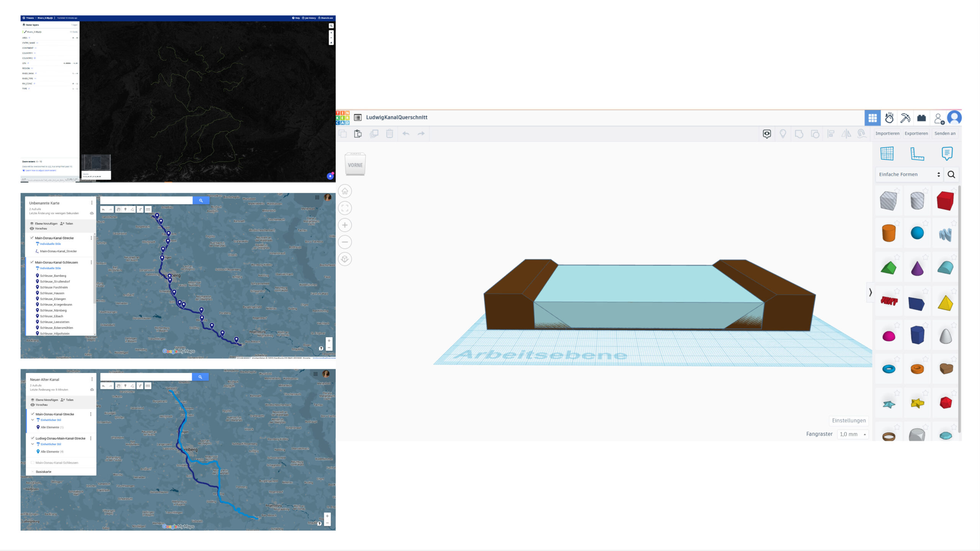Click Ebene hinzufügen in Neuer-Alter-Kanal map
The width and height of the screenshot is (980, 551).
click(x=44, y=400)
